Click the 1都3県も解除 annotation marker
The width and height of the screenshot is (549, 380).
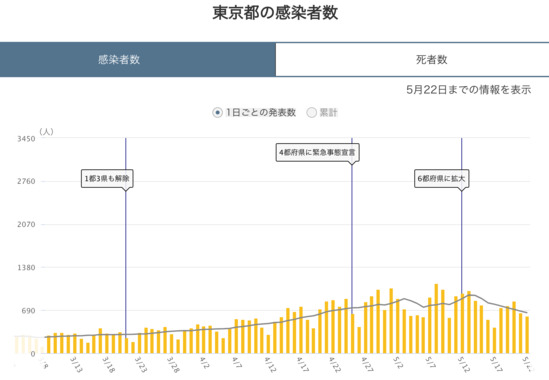tap(107, 179)
